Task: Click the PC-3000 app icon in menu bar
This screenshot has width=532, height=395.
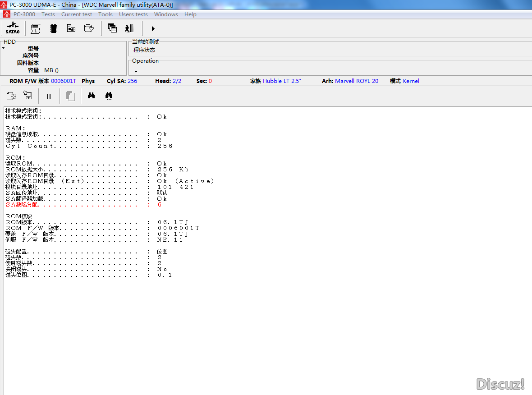Action: click(x=6, y=14)
